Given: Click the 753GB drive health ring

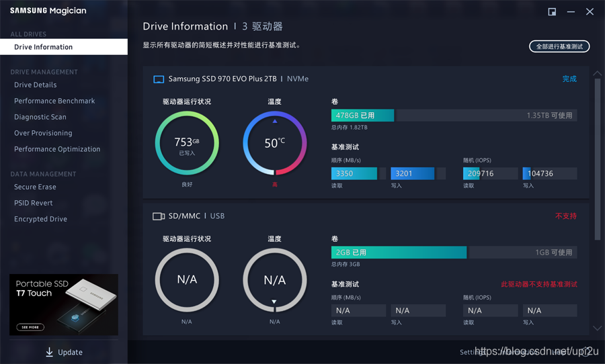Looking at the screenshot, I should (187, 143).
